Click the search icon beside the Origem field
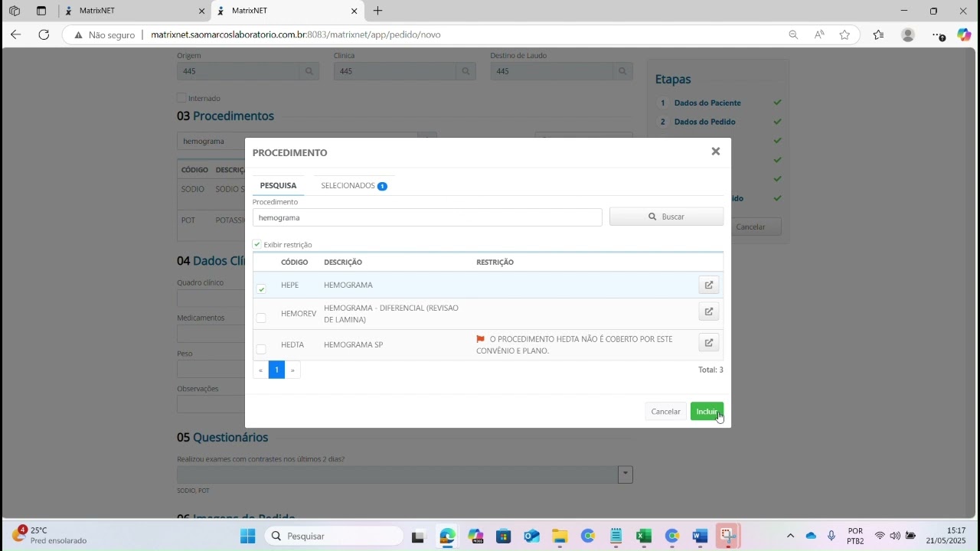Viewport: 980px width, 551px height. tap(309, 71)
